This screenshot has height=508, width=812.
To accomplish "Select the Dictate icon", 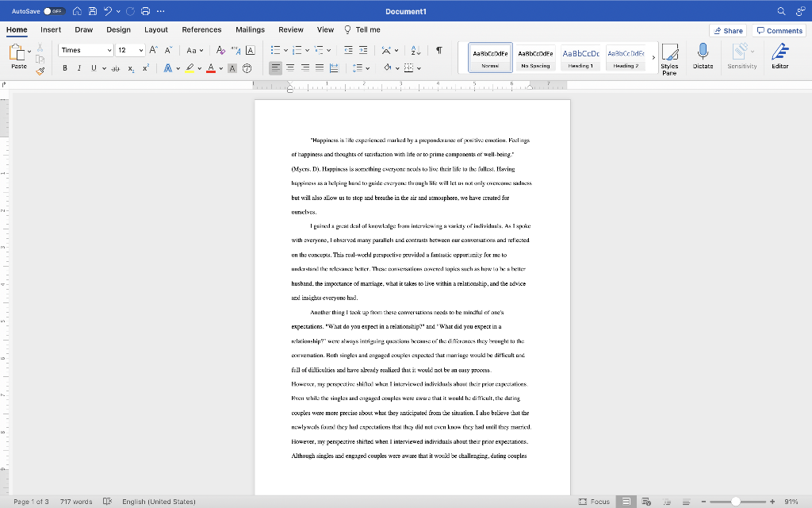I will (x=702, y=56).
